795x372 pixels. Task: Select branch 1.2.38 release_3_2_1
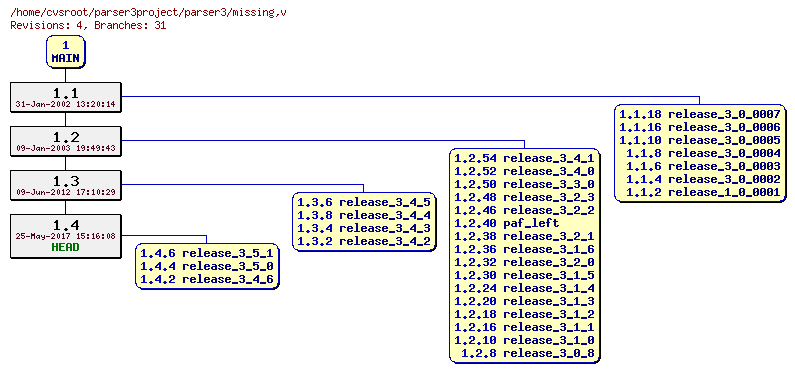[524, 236]
